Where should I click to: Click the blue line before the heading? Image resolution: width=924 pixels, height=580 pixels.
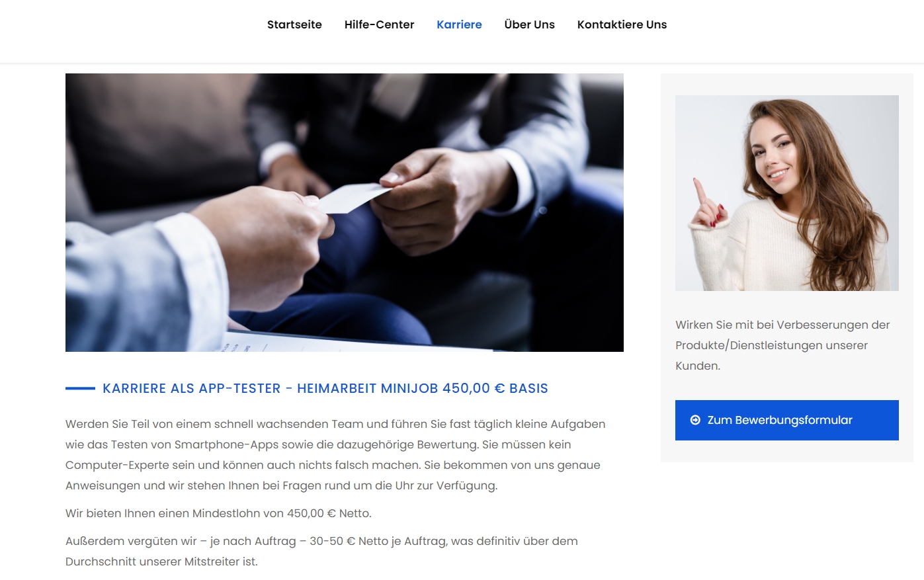pyautogui.click(x=80, y=388)
